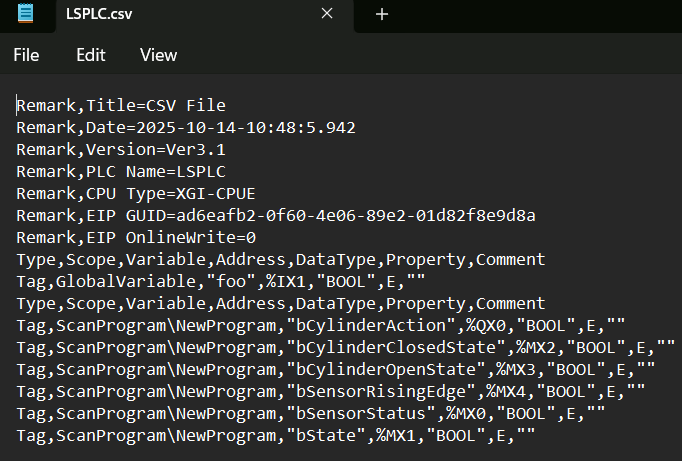Click the Notepad app icon in title bar
Viewport: 682px width, 461px height.
pos(26,15)
